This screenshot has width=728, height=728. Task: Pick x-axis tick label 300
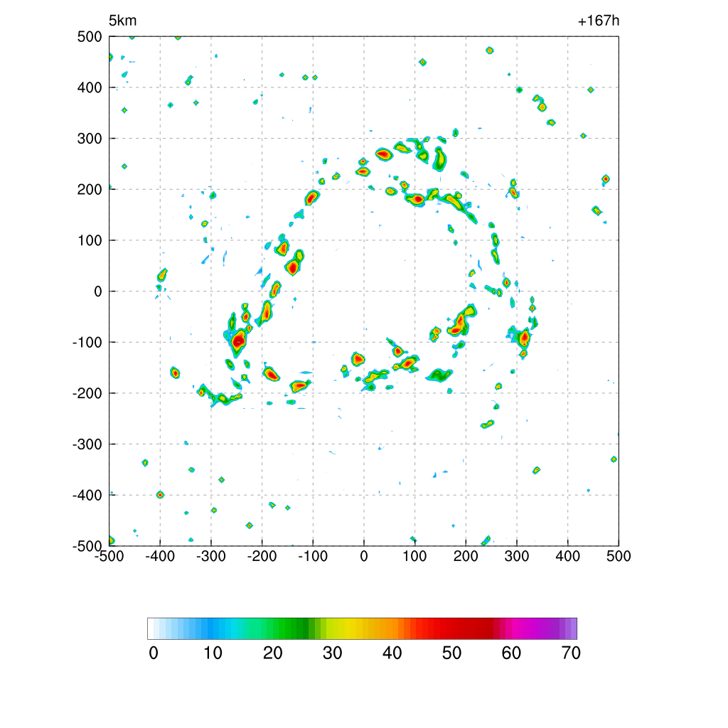[x=517, y=556]
